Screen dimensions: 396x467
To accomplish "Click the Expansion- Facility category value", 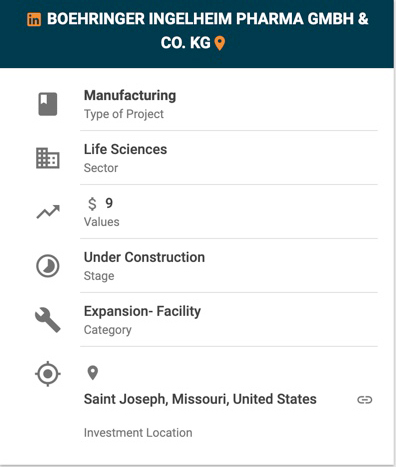I will click(x=142, y=311).
